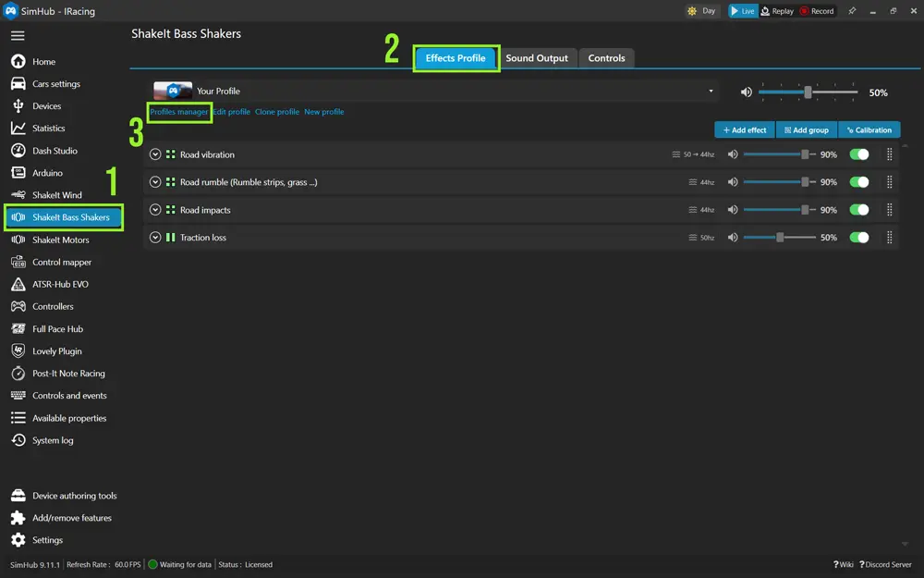Toggle the Traction loss effect off
Screen dimensions: 924x578
click(859, 238)
